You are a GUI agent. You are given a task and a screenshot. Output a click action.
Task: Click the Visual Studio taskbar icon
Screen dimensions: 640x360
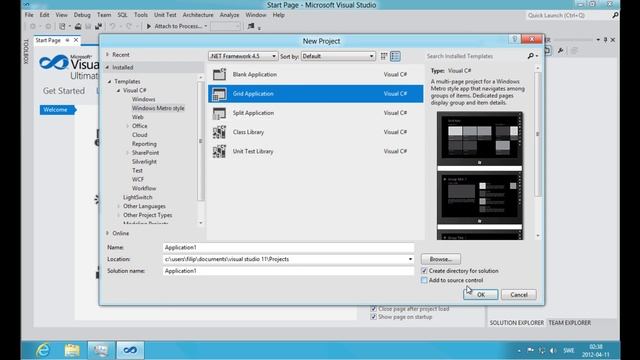(x=130, y=350)
